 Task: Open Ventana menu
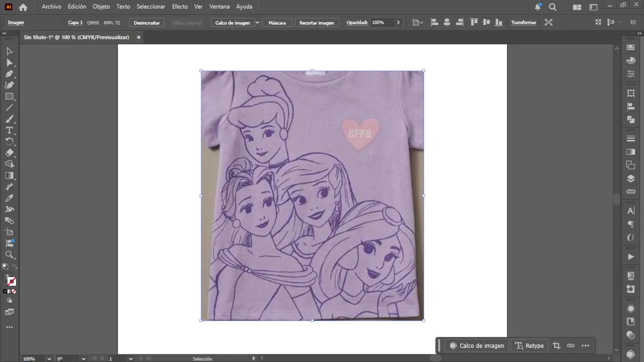[x=219, y=7]
